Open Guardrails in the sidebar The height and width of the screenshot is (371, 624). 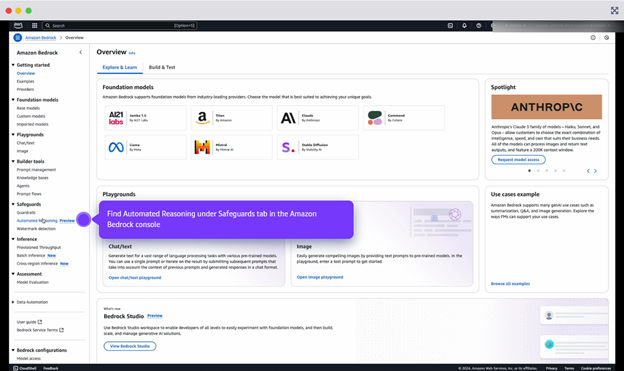[x=26, y=213]
